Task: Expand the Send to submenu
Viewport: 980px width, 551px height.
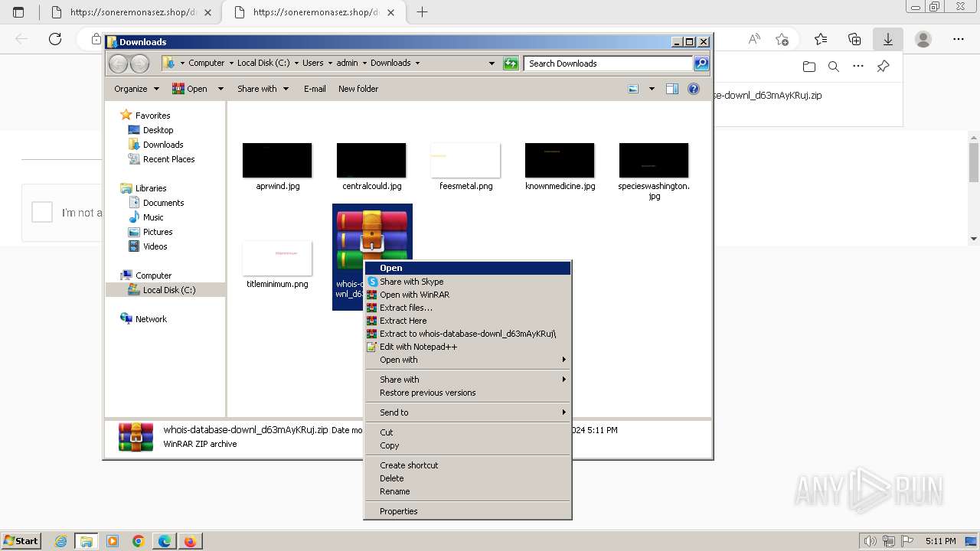Action: tap(467, 412)
